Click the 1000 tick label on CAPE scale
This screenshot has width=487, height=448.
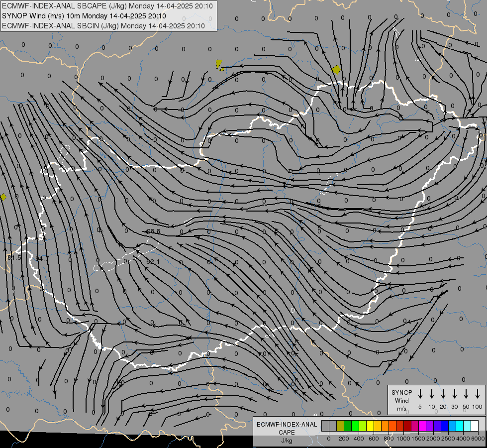(403, 439)
